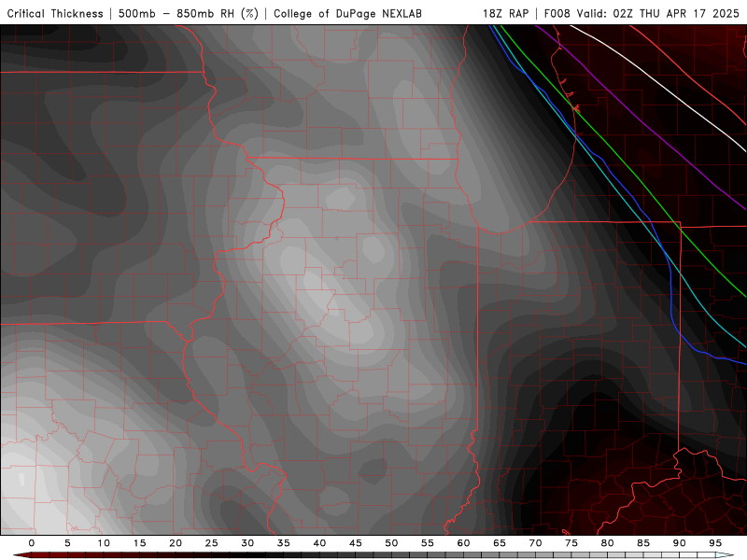The image size is (747, 560).
Task: Click the "20" label on the color scale
Action: 176,543
